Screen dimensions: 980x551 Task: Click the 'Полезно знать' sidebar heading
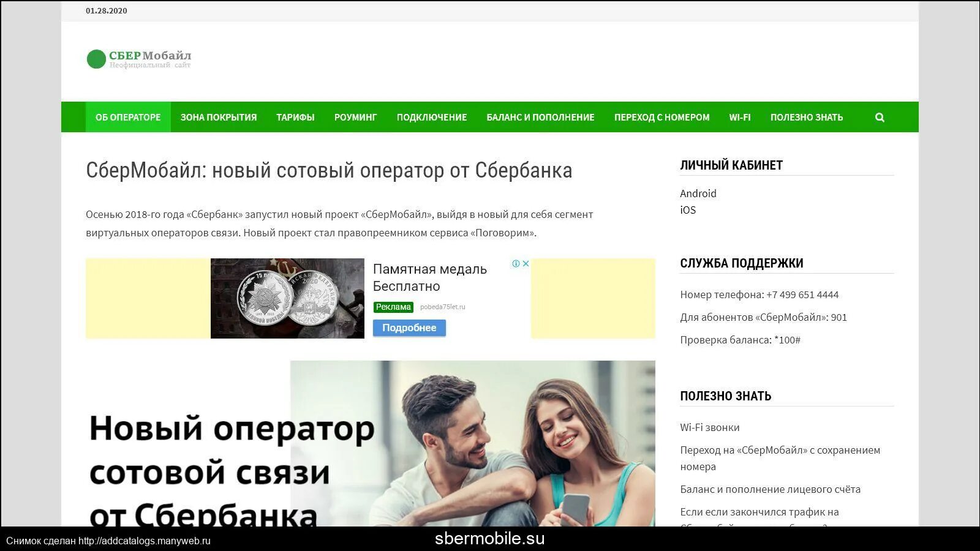point(725,396)
